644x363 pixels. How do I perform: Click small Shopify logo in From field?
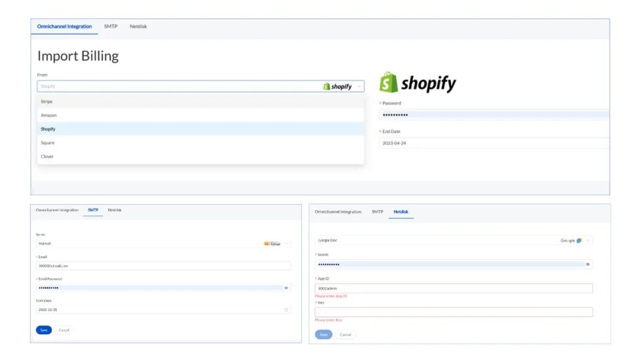pos(338,87)
